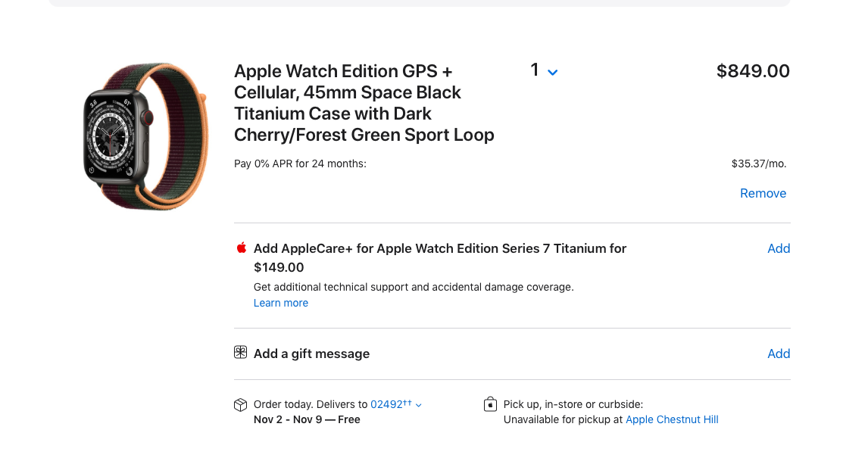868x461 pixels.
Task: Click the Add AppleCare+ heading text
Action: [439, 248]
